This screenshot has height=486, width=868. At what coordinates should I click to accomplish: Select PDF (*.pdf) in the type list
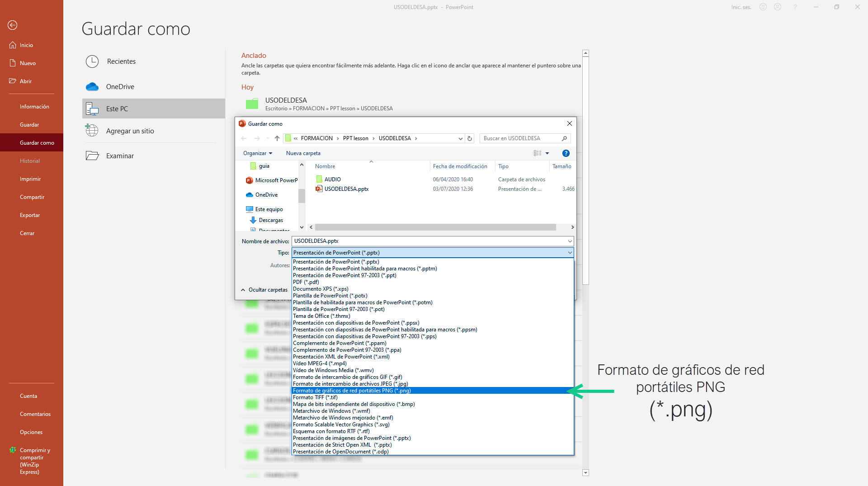(306, 282)
